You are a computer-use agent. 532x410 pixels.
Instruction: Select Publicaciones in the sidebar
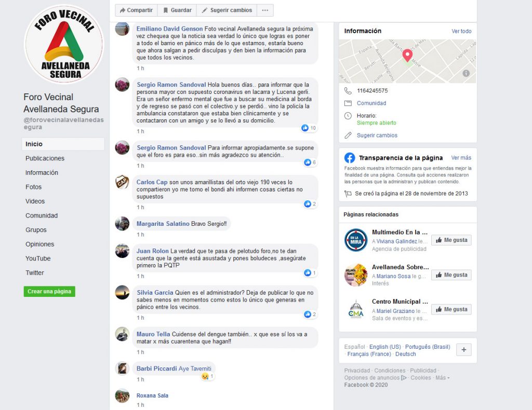pyautogui.click(x=45, y=158)
